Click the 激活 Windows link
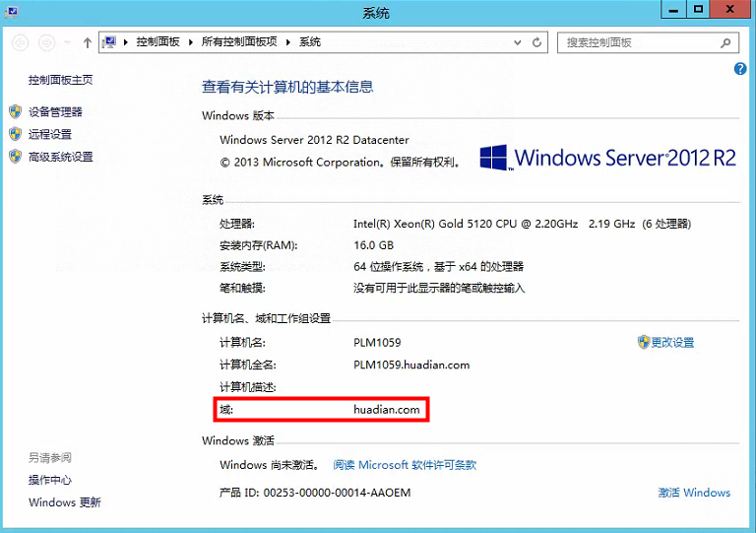Image resolution: width=756 pixels, height=533 pixels. [x=694, y=493]
